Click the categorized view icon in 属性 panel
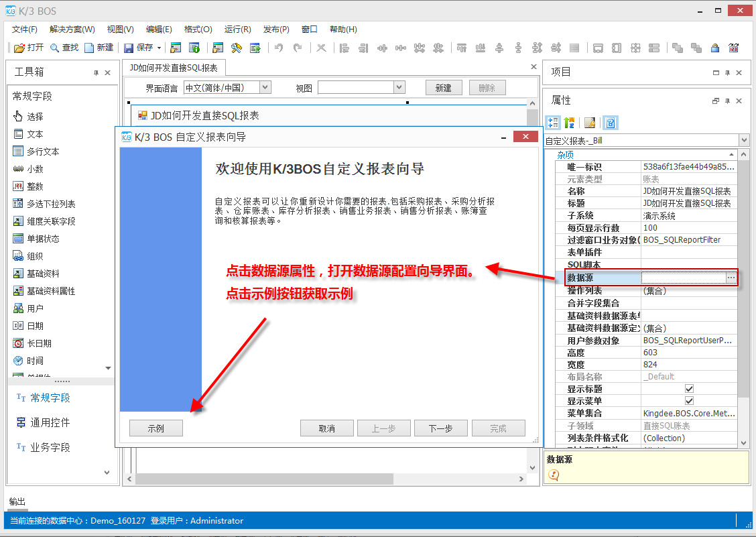Image resolution: width=756 pixels, height=537 pixels. 552,123
